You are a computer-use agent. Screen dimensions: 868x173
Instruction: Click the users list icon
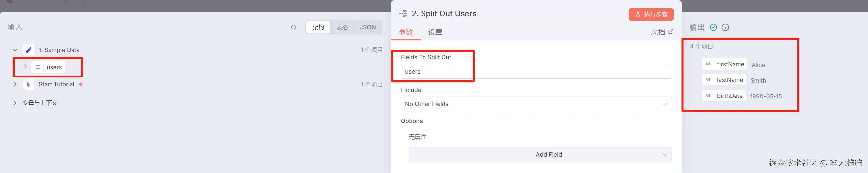(37, 67)
